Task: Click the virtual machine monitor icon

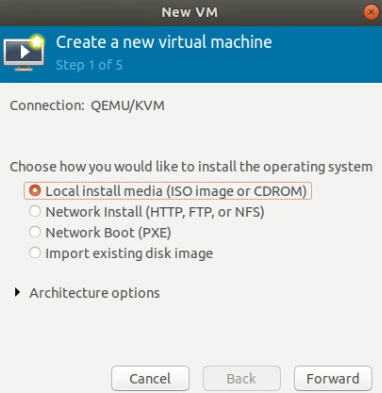Action: 23,53
